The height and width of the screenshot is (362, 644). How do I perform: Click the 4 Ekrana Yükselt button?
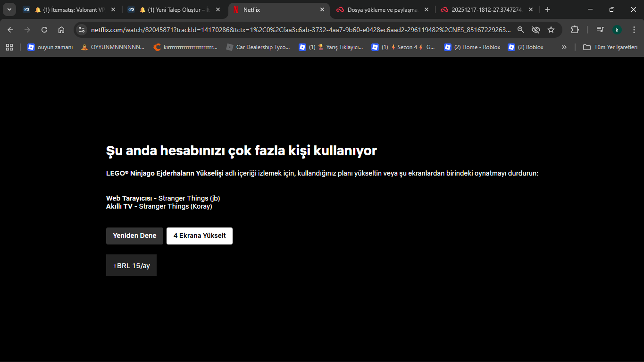click(x=200, y=236)
